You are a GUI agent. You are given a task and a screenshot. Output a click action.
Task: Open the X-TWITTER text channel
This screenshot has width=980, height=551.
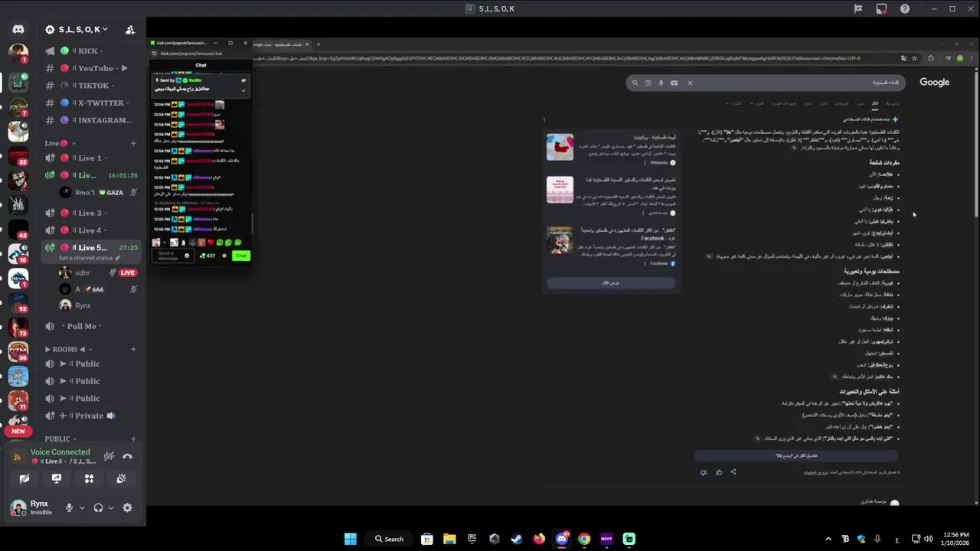click(x=92, y=103)
